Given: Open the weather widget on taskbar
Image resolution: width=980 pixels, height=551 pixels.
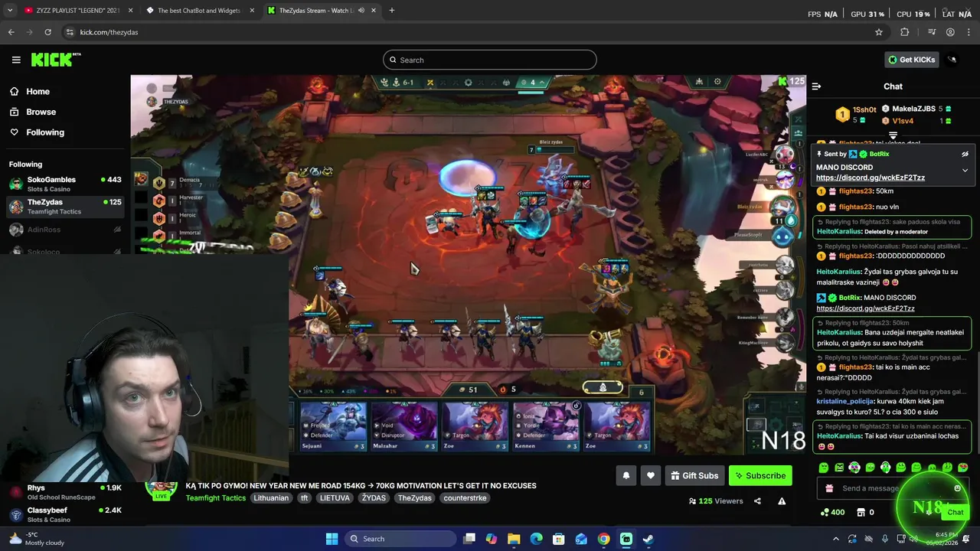Looking at the screenshot, I should [34, 539].
